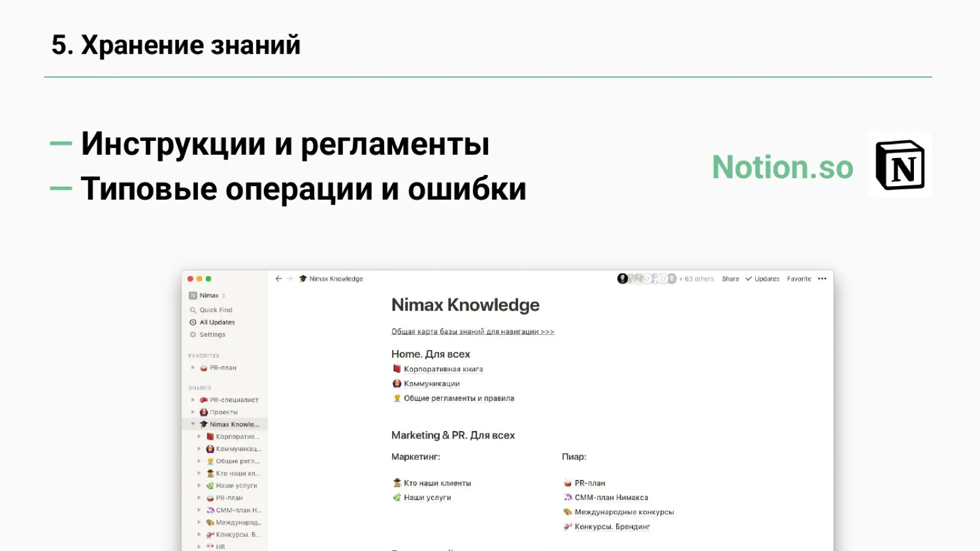Viewport: 980px width, 551px height.
Task: Click the All Updates clock icon
Action: pos(193,323)
